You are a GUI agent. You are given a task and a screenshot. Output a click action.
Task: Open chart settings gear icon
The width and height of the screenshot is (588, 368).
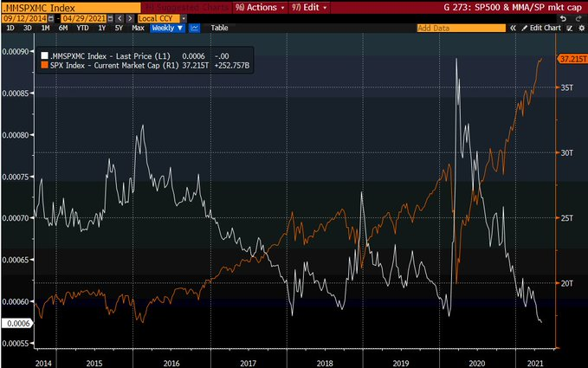pos(581,28)
